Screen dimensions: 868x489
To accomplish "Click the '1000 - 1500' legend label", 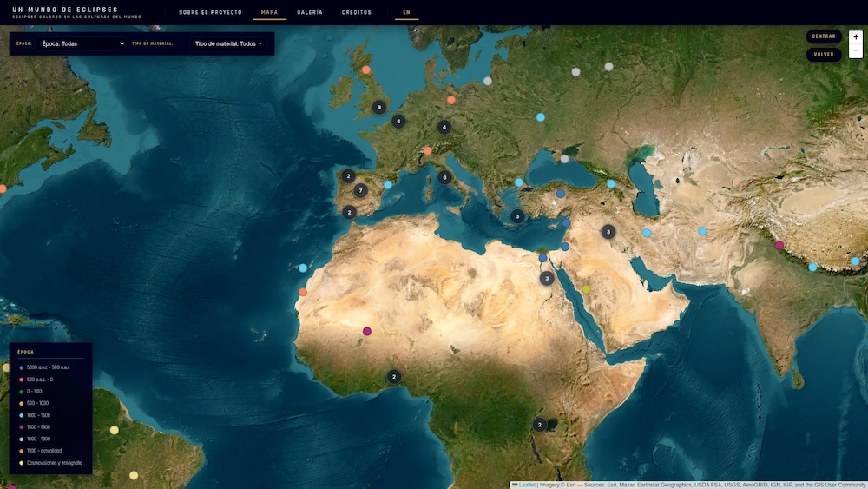I will [x=39, y=415].
